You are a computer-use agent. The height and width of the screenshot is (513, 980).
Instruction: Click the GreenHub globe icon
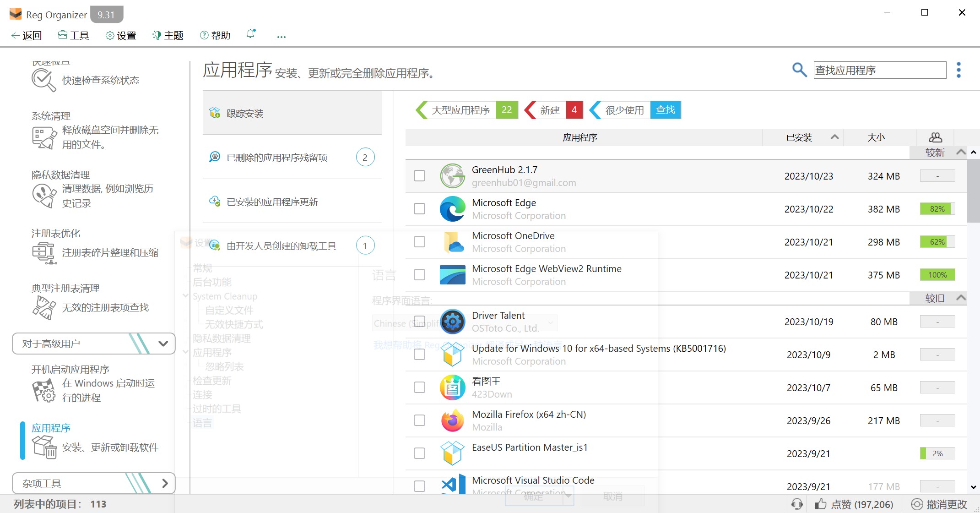pyautogui.click(x=452, y=176)
